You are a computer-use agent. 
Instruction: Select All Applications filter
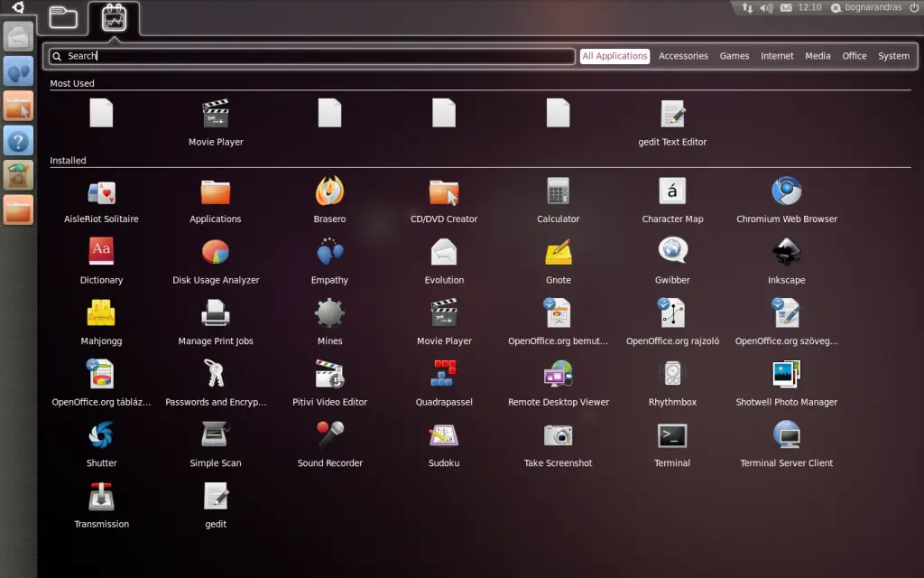[614, 56]
